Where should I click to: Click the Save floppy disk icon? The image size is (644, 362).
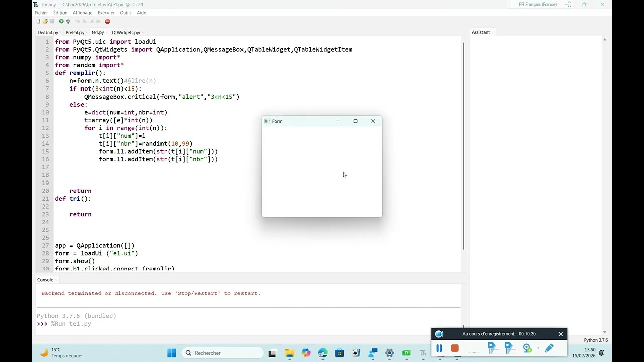coord(52,21)
